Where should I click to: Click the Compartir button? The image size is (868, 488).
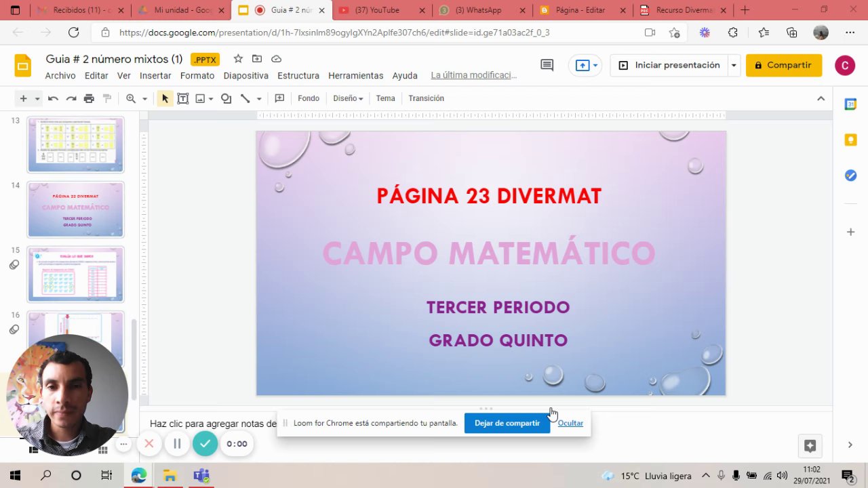[784, 65]
